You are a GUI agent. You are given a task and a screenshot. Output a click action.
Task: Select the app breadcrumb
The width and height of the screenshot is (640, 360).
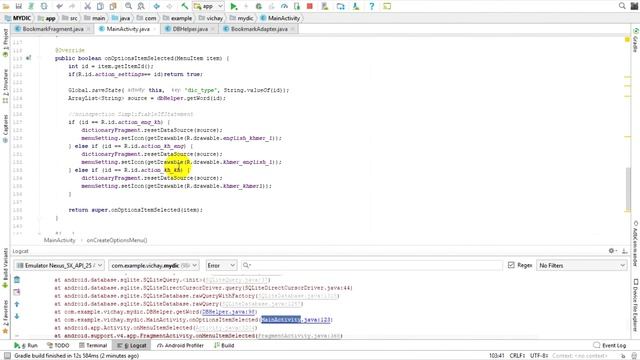[47, 18]
